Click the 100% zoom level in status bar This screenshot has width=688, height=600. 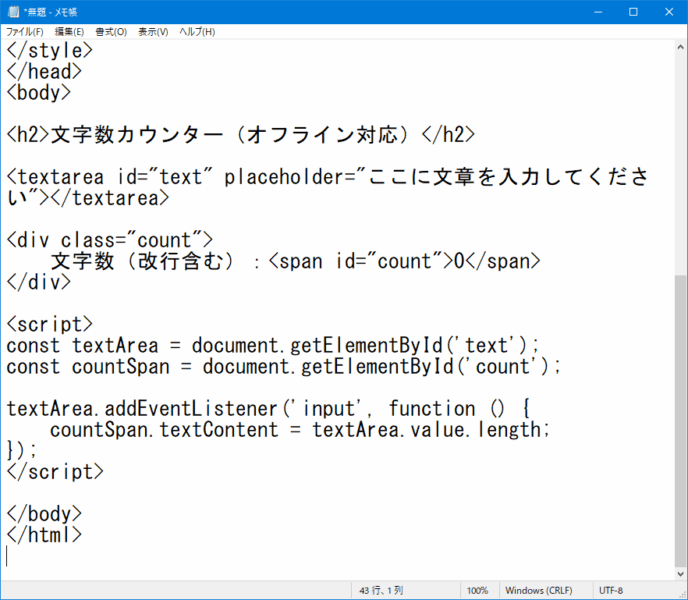tap(477, 590)
